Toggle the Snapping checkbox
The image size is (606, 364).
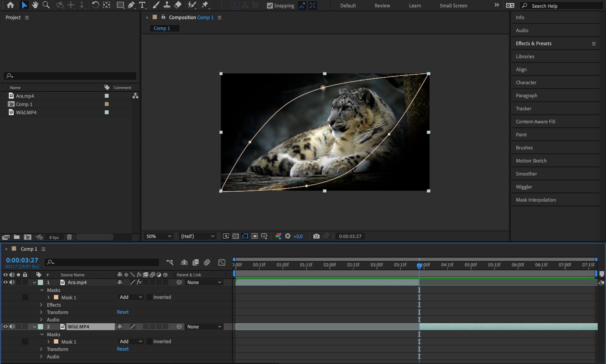270,6
